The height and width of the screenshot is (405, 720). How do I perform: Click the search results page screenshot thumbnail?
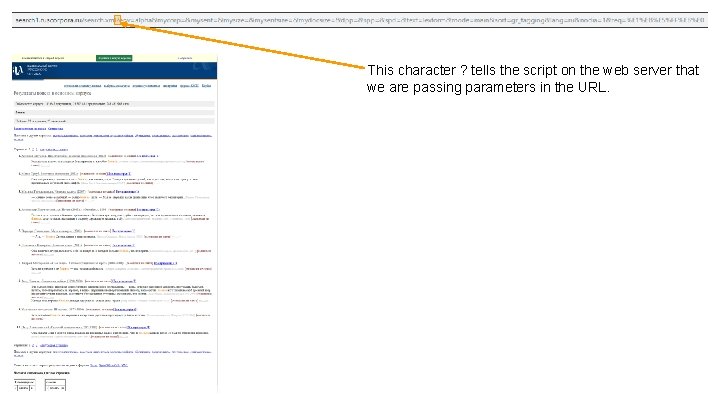(114, 223)
